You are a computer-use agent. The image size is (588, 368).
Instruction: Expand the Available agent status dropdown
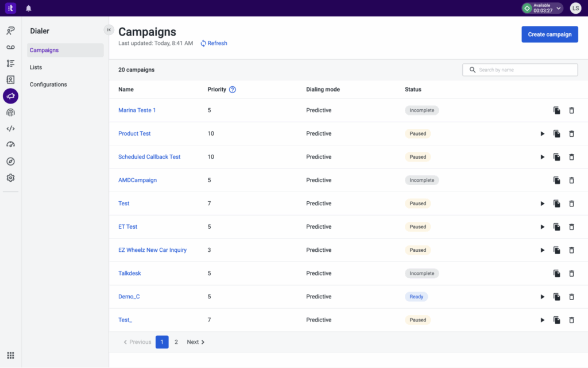558,8
